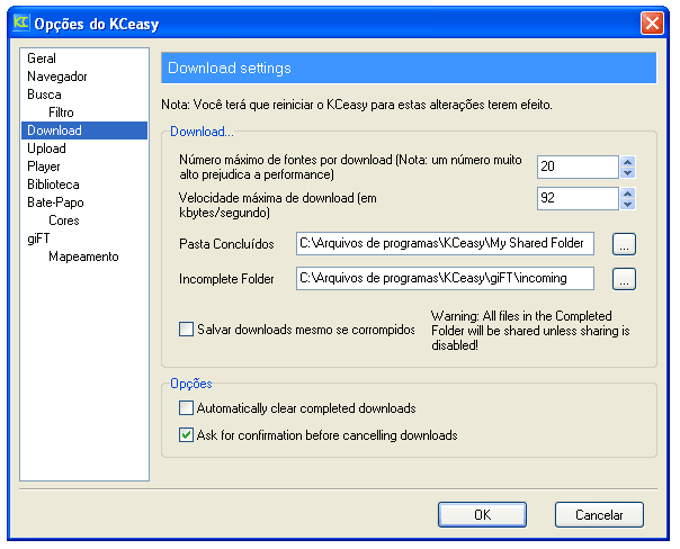This screenshot has width=680, height=549.
Task: Click the 'Download...' group box title
Action: click(x=202, y=131)
